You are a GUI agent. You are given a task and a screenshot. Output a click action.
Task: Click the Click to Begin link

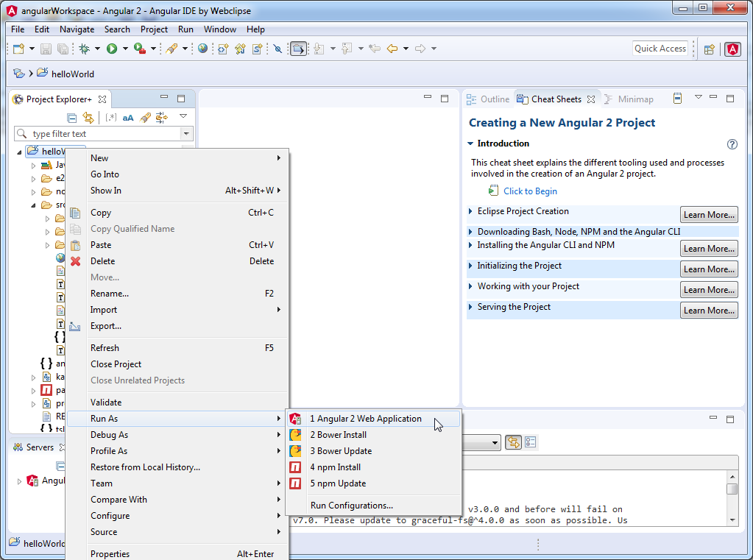click(x=530, y=191)
